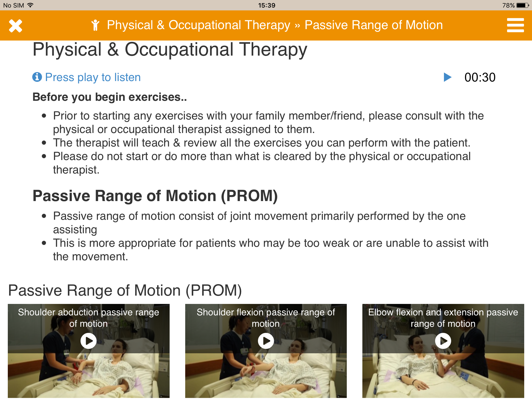
Task: Tap the Physical & Occupational Therapy page title
Action: (170, 50)
